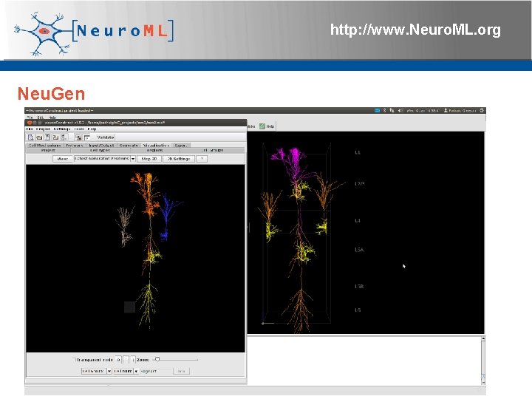Click the middle view button beside 0
Viewport: 532px width, 399px height.
pyautogui.click(x=126, y=360)
